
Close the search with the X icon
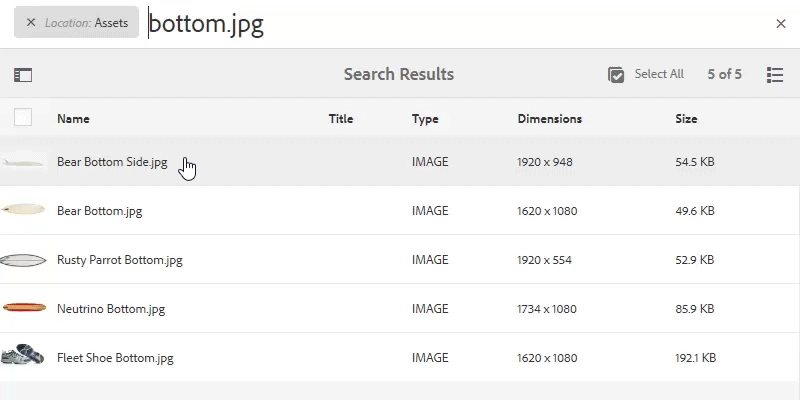pyautogui.click(x=781, y=24)
